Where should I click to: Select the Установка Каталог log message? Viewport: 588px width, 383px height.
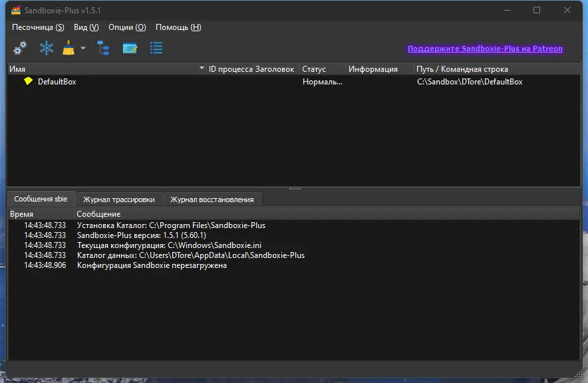click(x=171, y=225)
